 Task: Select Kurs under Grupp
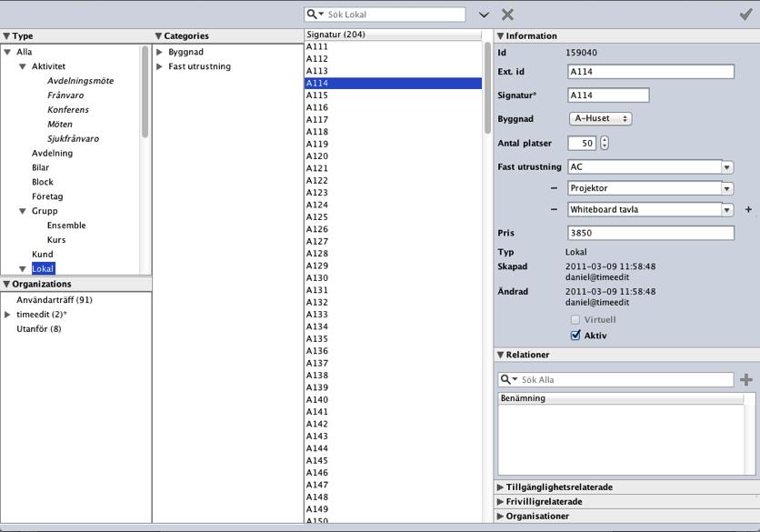pyautogui.click(x=56, y=240)
